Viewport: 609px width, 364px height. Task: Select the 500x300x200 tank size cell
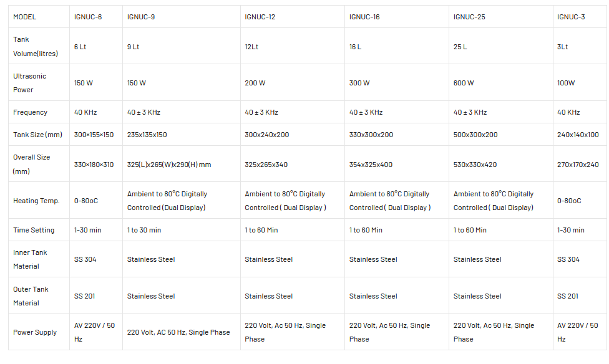point(475,135)
